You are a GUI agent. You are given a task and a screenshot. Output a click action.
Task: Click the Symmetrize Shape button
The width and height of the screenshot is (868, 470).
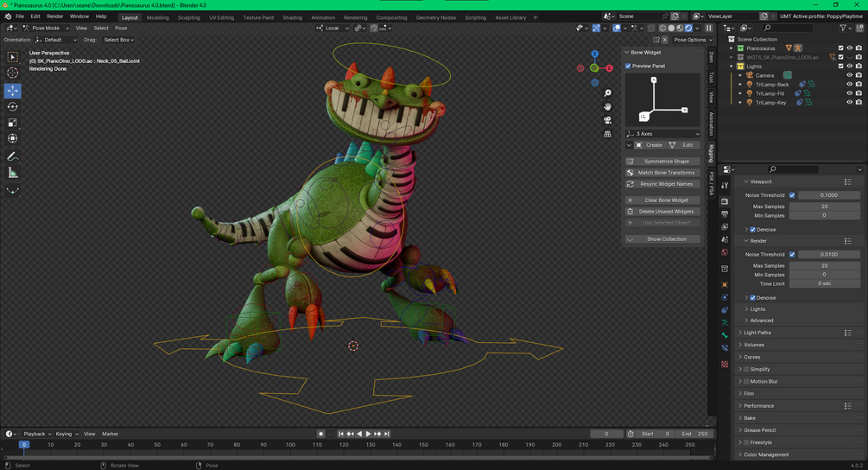(667, 162)
